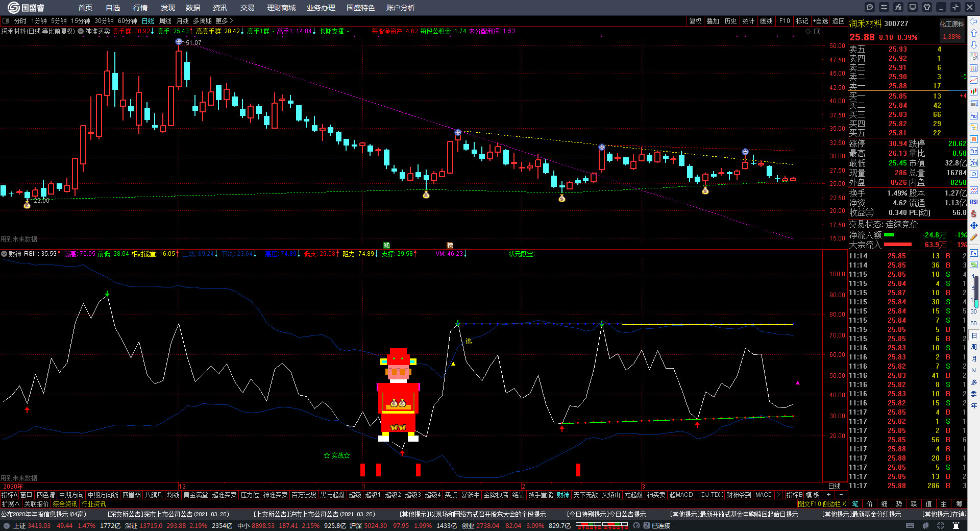Open the 图文F10 link
The height and width of the screenshot is (531, 980).
[810, 504]
